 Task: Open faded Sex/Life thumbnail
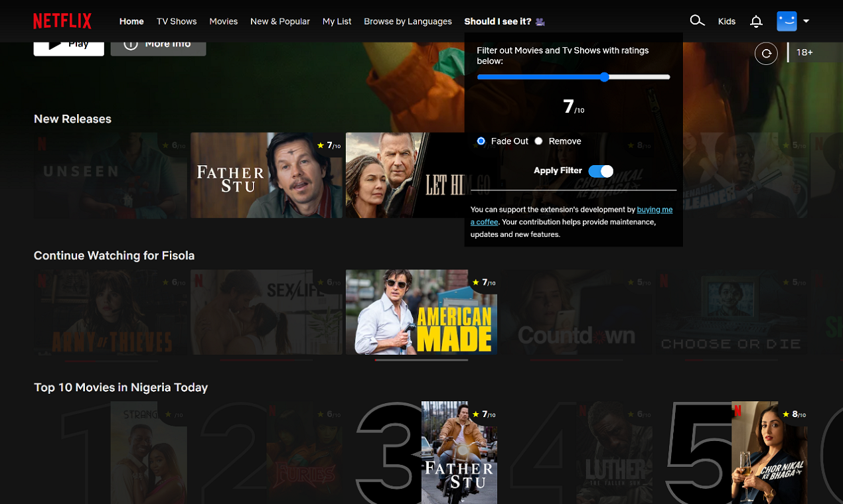click(267, 312)
